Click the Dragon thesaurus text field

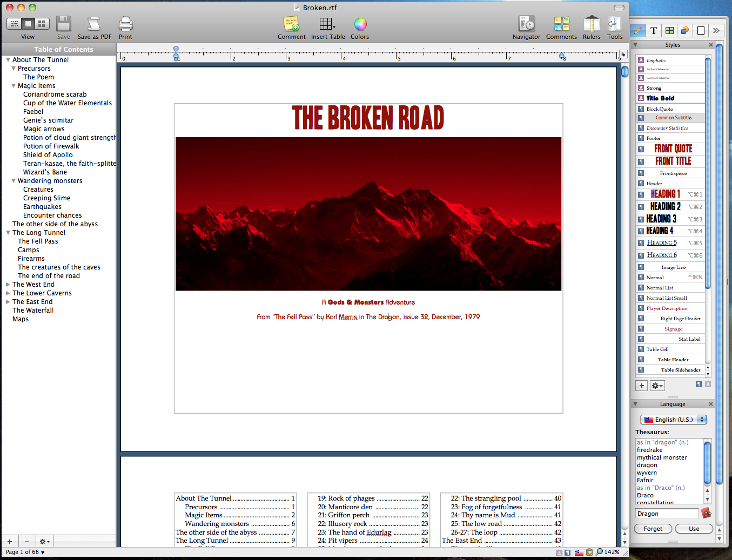667,514
